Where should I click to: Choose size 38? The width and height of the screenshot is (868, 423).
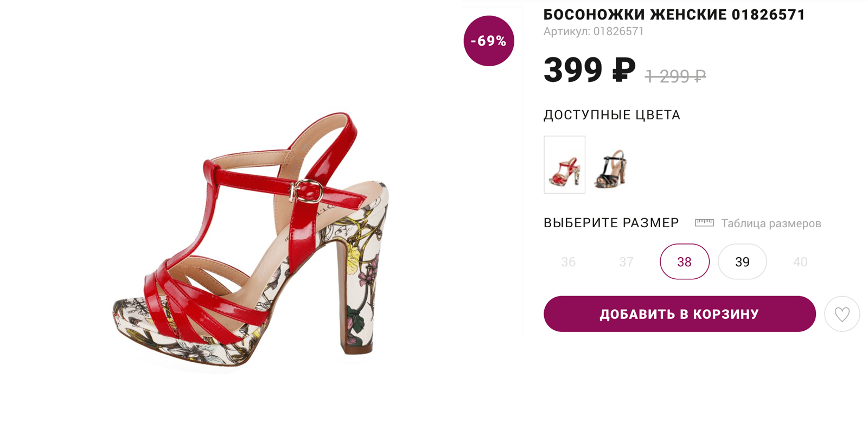[685, 262]
